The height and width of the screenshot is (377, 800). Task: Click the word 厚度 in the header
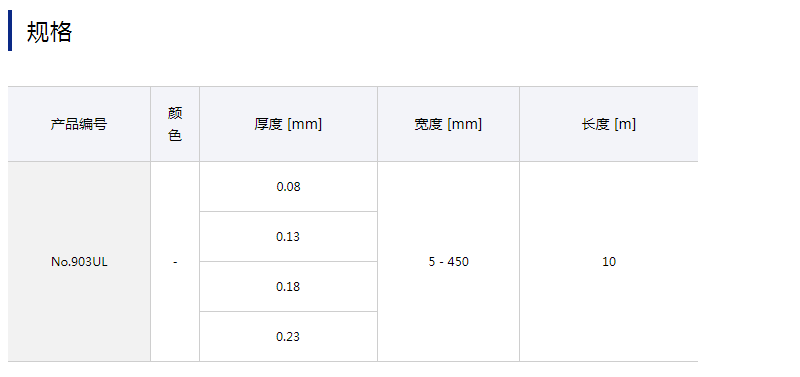[x=268, y=124]
